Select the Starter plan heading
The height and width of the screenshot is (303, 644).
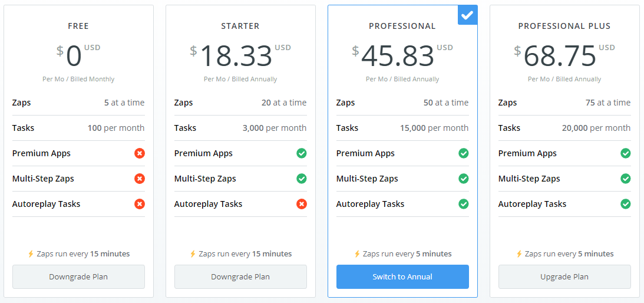tap(240, 27)
